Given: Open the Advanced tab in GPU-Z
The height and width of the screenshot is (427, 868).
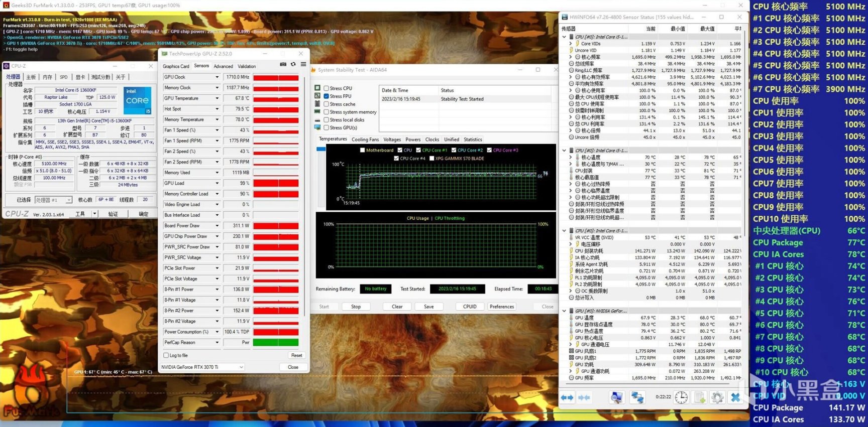Looking at the screenshot, I should click(223, 66).
